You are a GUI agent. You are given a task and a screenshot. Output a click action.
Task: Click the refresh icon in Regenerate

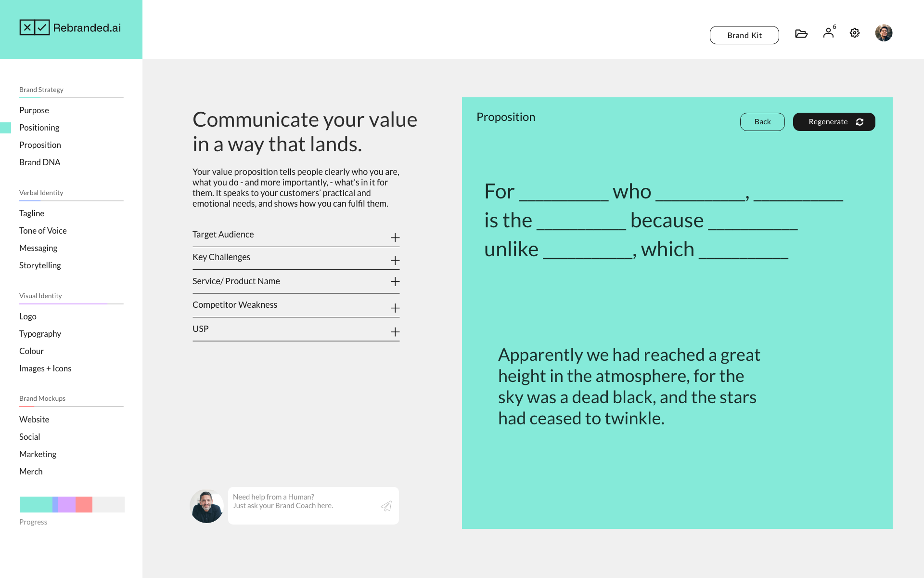[860, 122]
